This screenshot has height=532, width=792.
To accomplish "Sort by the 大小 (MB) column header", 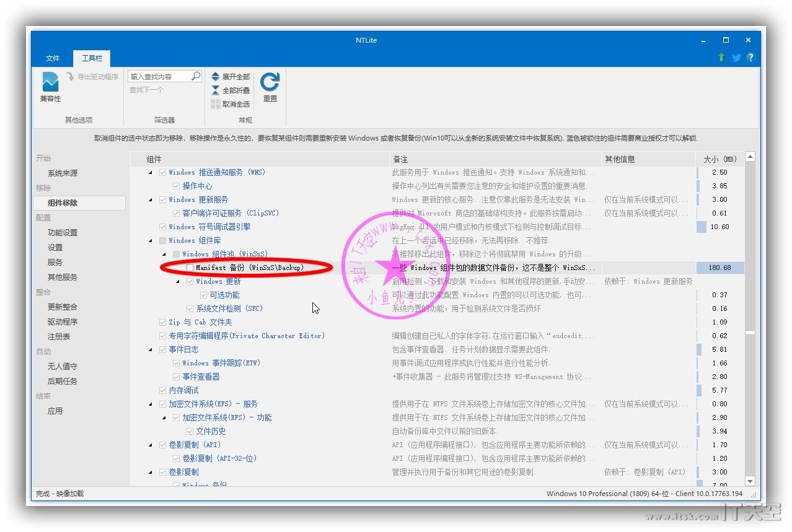I will [x=719, y=159].
